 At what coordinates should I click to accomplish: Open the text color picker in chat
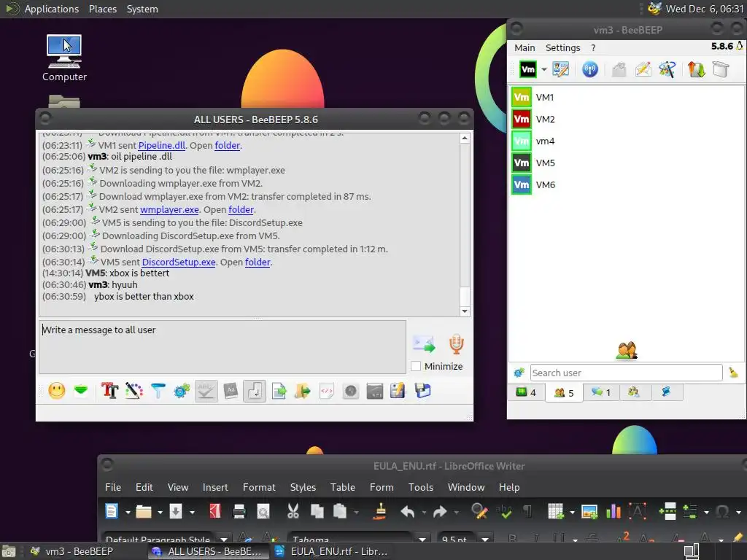pos(134,391)
